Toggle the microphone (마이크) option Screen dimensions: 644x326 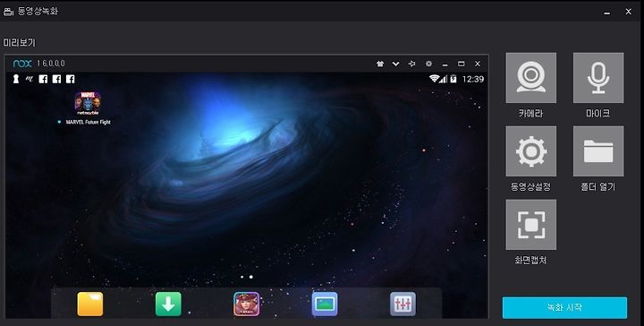(x=598, y=78)
